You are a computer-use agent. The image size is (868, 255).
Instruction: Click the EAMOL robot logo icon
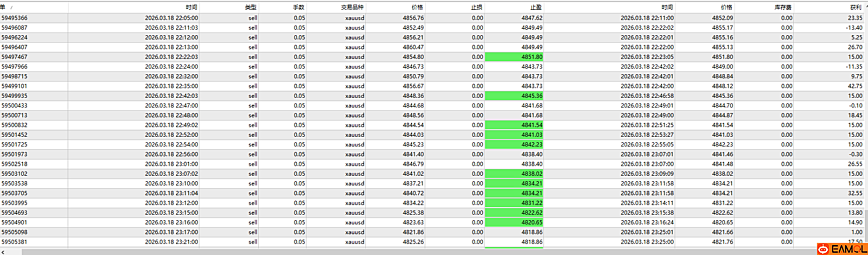pyautogui.click(x=823, y=249)
